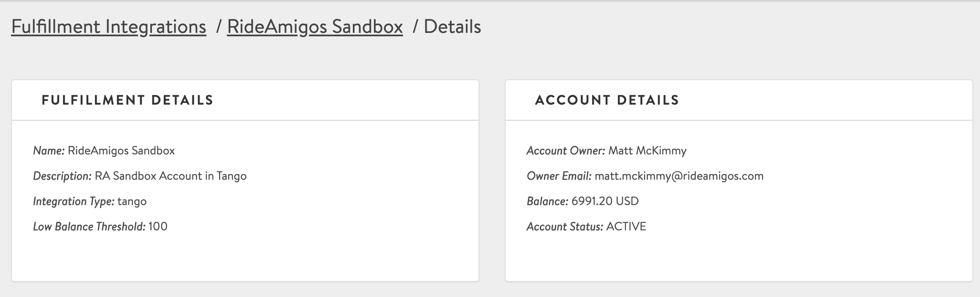This screenshot has height=297, width=980.
Task: Click the threshold value 100
Action: coord(158,227)
